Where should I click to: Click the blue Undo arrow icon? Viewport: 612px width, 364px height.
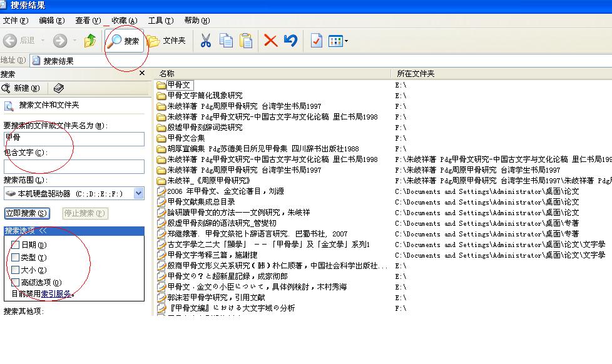(290, 41)
